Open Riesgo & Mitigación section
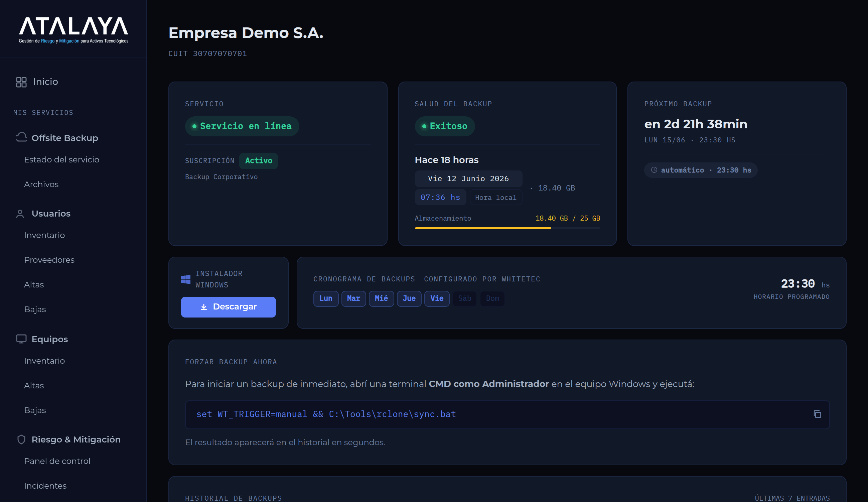 click(x=76, y=440)
